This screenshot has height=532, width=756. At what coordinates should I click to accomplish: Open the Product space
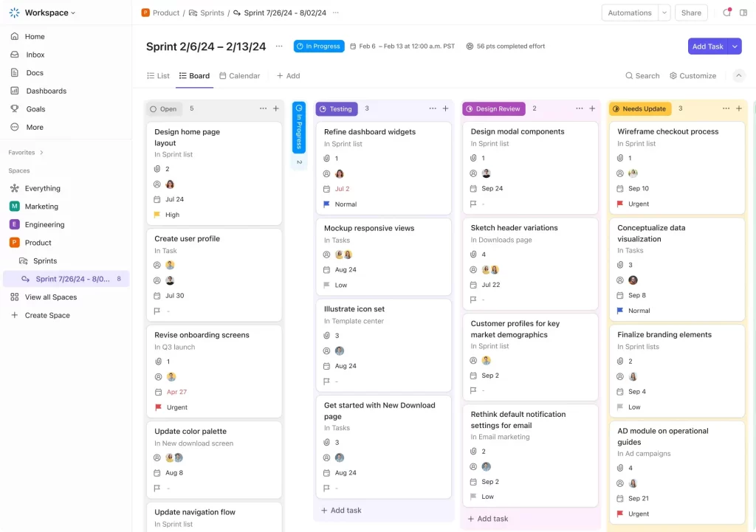pyautogui.click(x=38, y=243)
